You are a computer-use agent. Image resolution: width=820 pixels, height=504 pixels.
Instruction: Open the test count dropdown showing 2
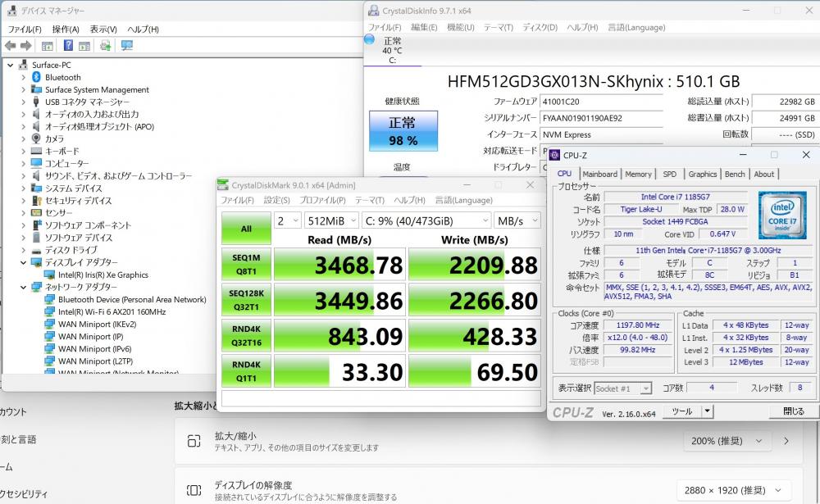coord(287,221)
